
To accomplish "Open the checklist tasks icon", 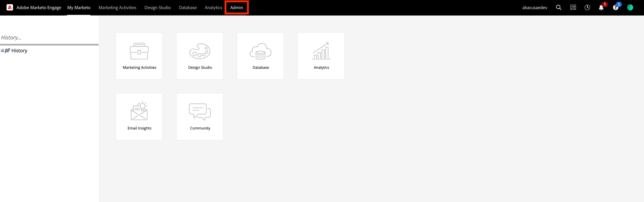I will (x=573, y=8).
